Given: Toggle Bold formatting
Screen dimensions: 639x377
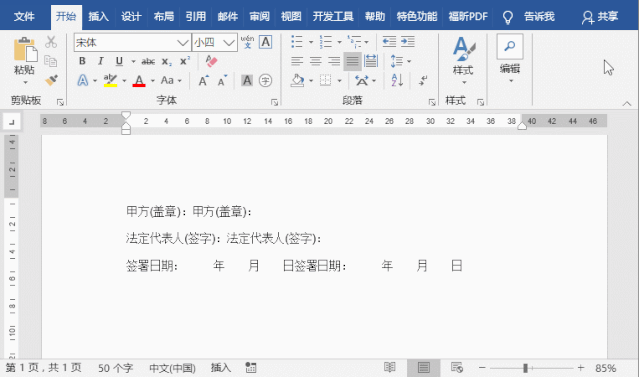Looking at the screenshot, I should click(82, 61).
